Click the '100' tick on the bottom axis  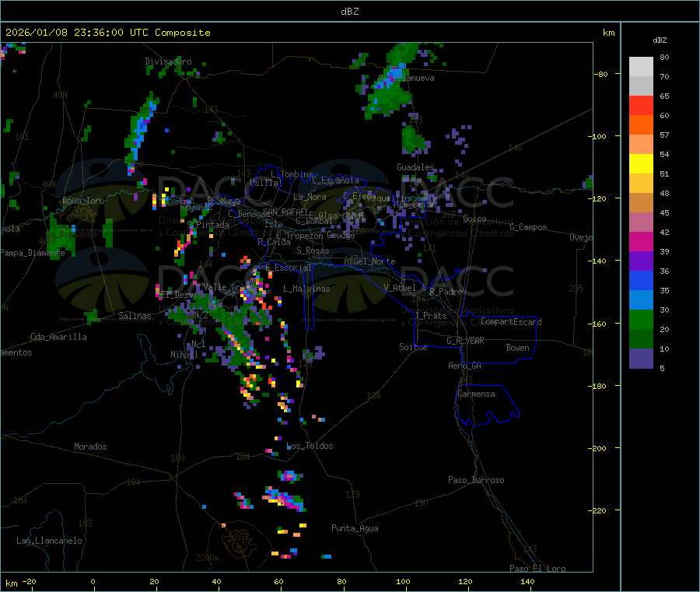coord(403,581)
